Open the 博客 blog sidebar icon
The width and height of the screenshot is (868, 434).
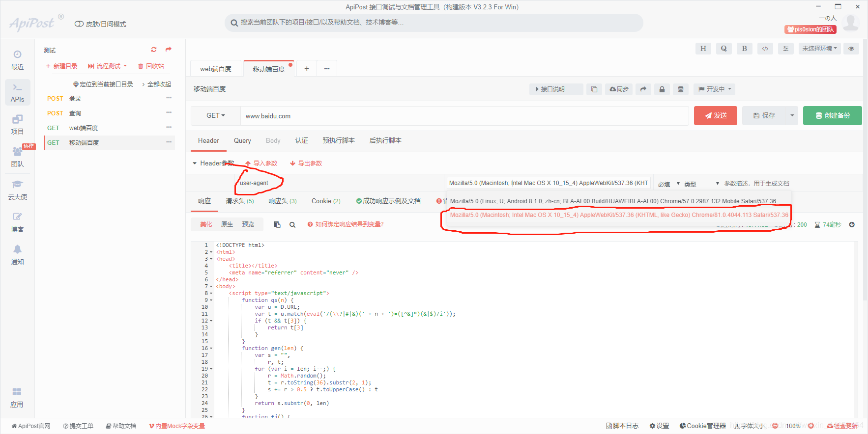click(x=17, y=222)
